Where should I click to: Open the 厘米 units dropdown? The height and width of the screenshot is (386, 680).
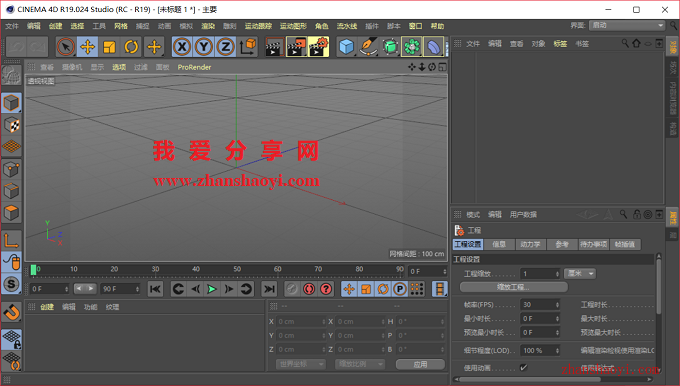tap(580, 273)
